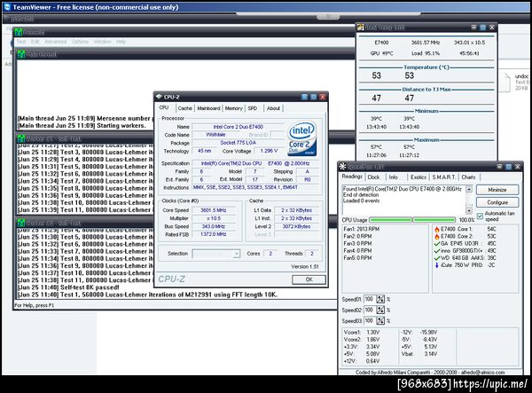Viewport: 532px width, 393px height.
Task: Click green check icon for inno GF9800GTX+
Action: (437, 251)
